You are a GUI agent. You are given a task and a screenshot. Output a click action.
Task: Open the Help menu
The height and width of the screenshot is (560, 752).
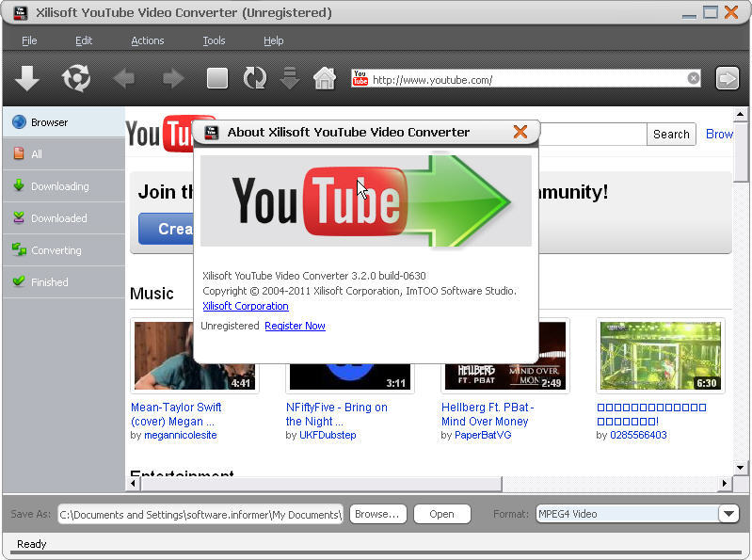point(273,40)
